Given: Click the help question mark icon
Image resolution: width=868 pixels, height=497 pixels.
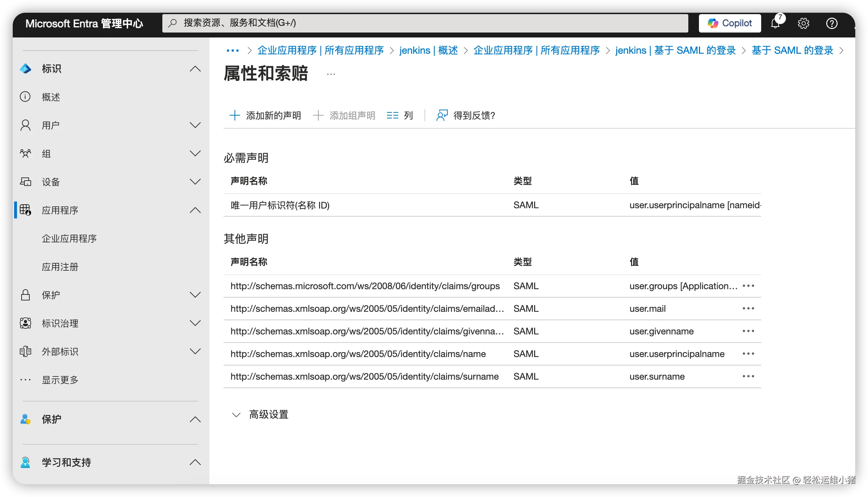Looking at the screenshot, I should click(x=832, y=24).
